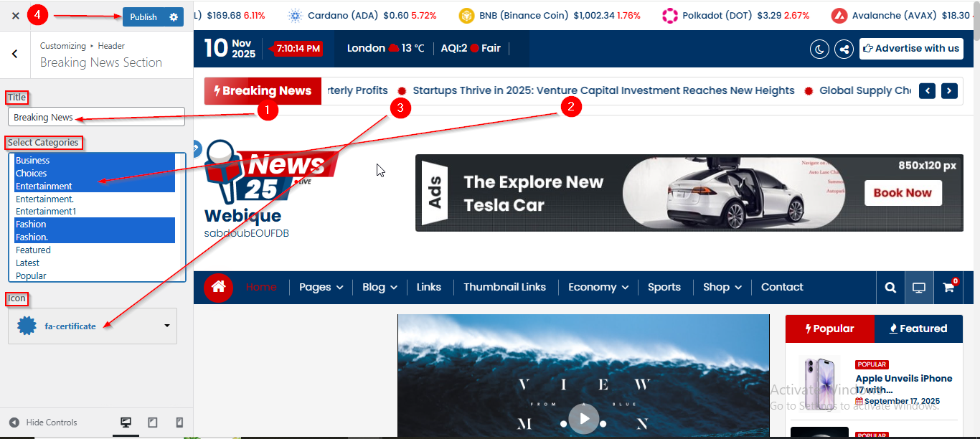Click the Title input field
The width and height of the screenshot is (980, 439).
(96, 117)
